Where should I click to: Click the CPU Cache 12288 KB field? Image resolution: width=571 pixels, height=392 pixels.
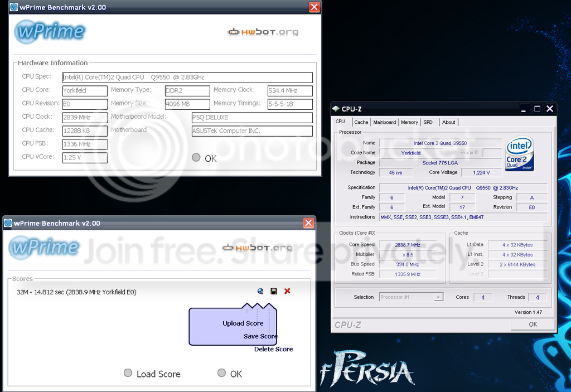coord(85,131)
